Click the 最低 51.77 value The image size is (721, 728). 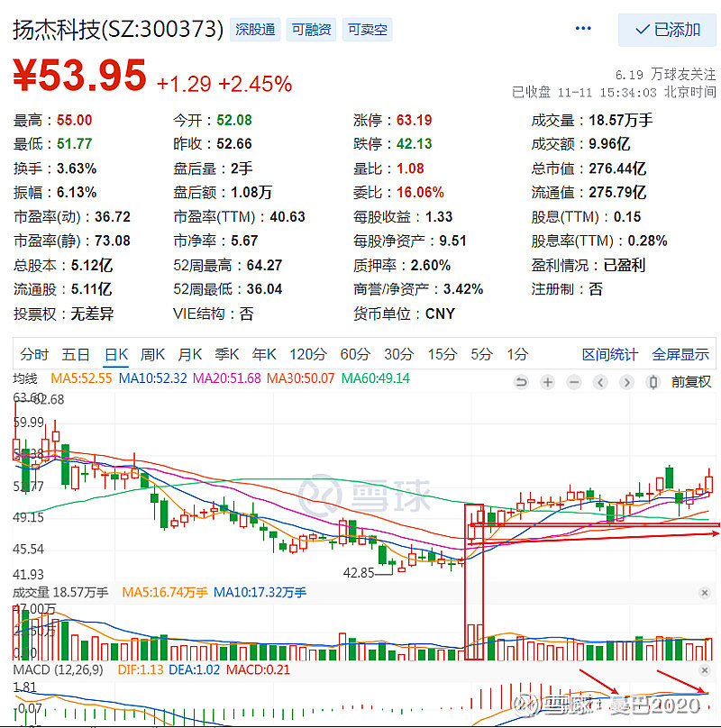(74, 144)
